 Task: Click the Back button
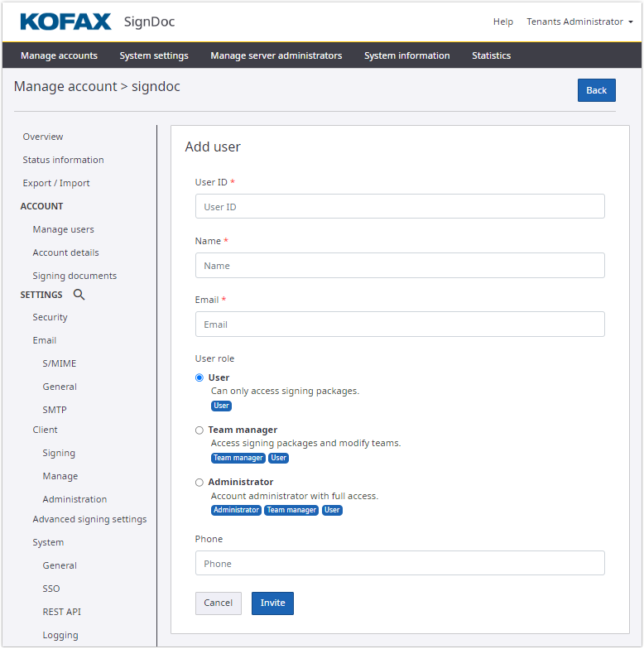pyautogui.click(x=596, y=90)
